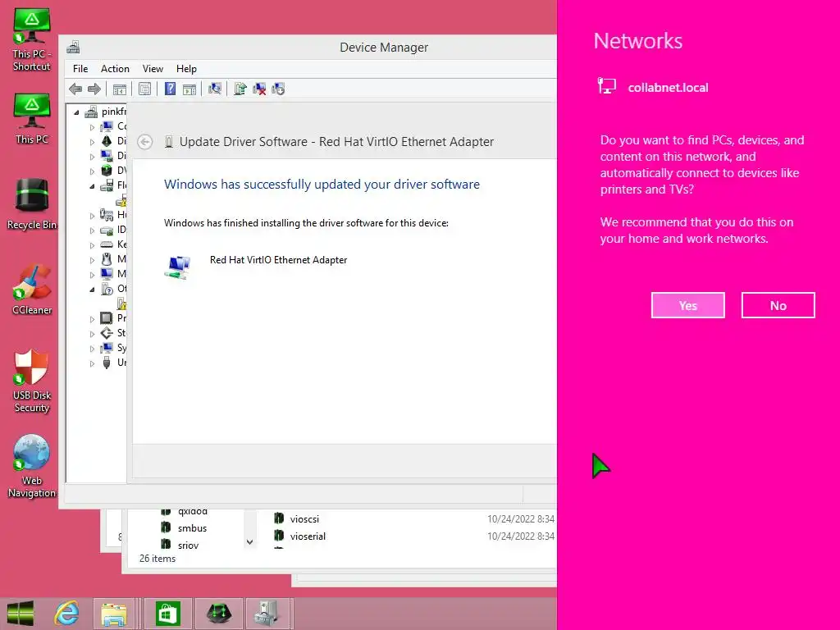Select the CCleaner desktop icon
The width and height of the screenshot is (840, 630).
[32, 290]
